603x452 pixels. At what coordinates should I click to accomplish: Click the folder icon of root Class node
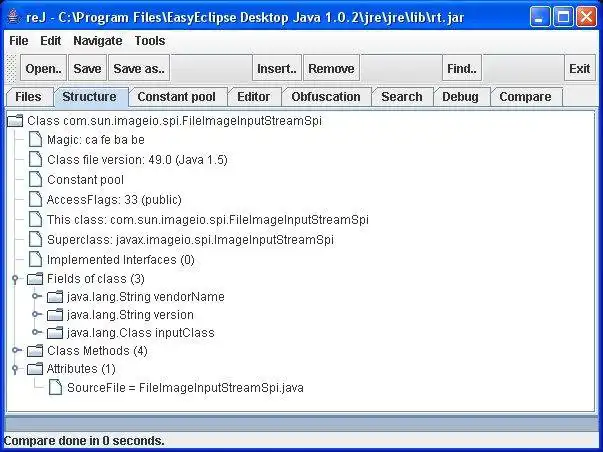pos(15,121)
